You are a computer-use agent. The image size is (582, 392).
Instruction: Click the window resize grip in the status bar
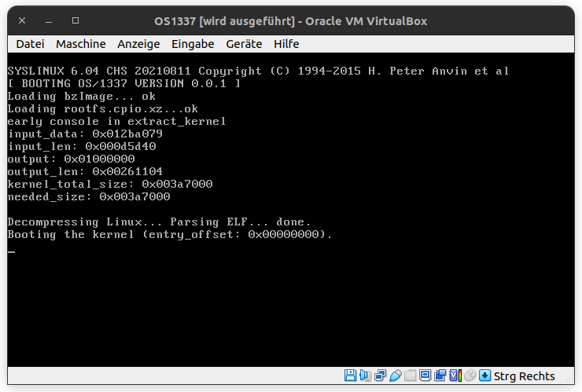[x=569, y=379]
